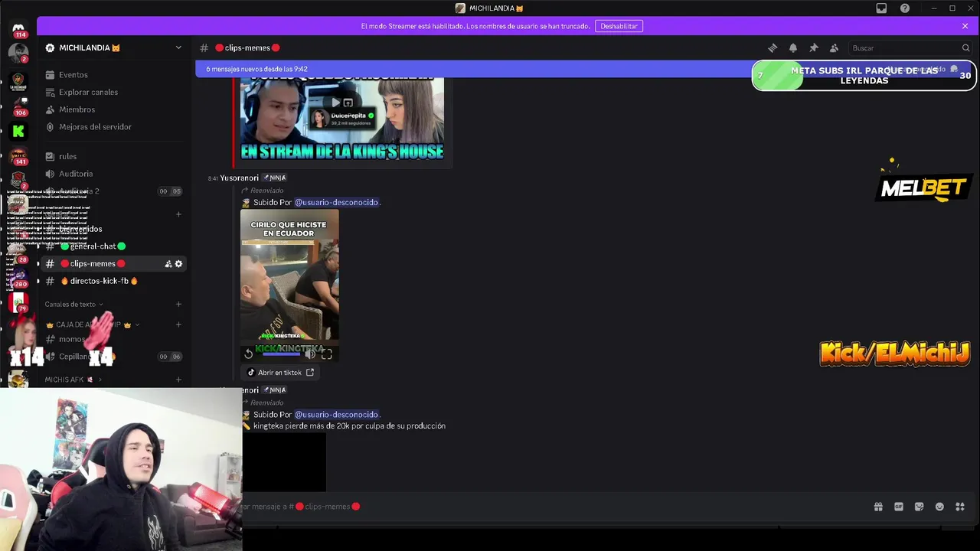Open the sticker picker icon
The image size is (980, 551).
[920, 507]
